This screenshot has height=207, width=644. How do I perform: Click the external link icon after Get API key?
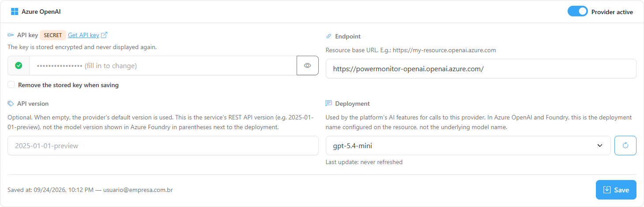click(104, 35)
